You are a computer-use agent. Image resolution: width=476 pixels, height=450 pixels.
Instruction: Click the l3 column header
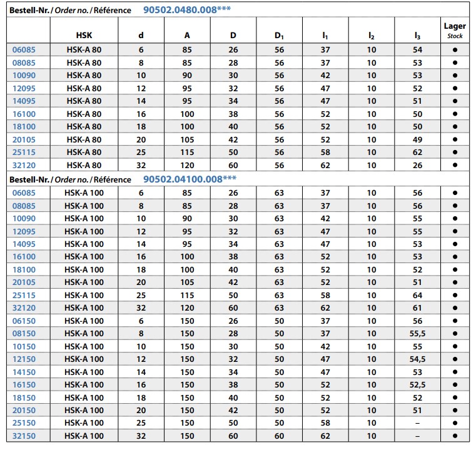coord(417,36)
